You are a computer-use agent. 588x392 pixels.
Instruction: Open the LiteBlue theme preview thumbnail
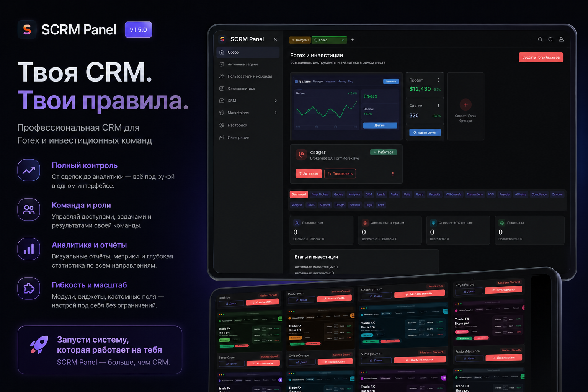(250, 332)
